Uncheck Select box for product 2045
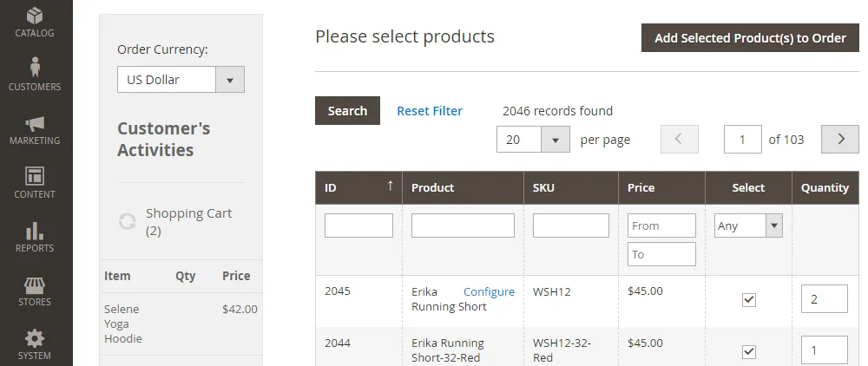The width and height of the screenshot is (868, 366). (748, 300)
